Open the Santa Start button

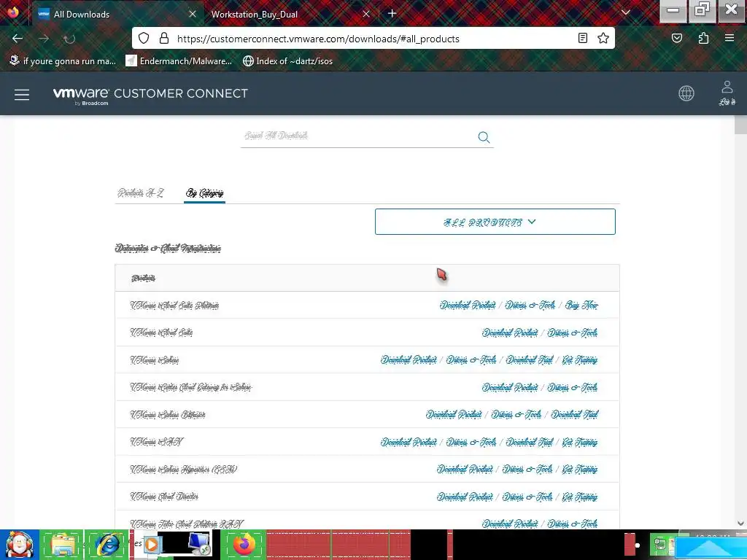[x=19, y=545]
